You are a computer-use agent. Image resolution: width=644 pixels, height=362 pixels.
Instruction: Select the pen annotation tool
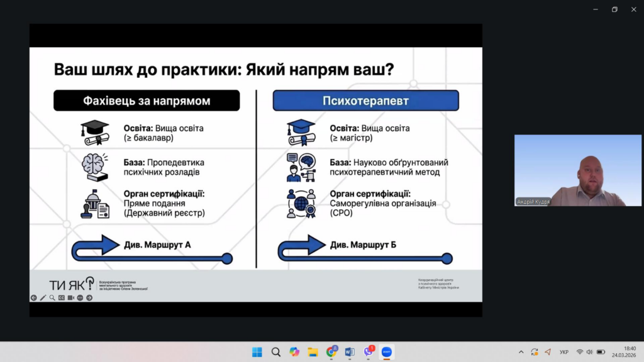click(43, 298)
